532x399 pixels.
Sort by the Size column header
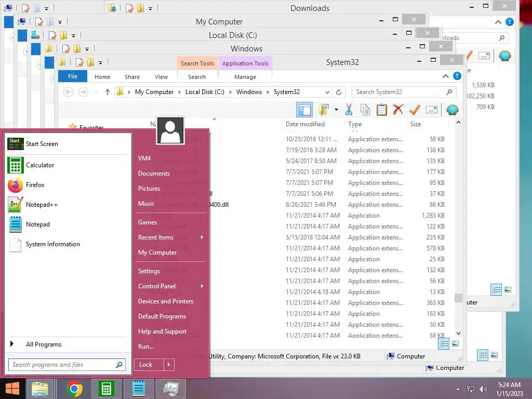pos(416,124)
